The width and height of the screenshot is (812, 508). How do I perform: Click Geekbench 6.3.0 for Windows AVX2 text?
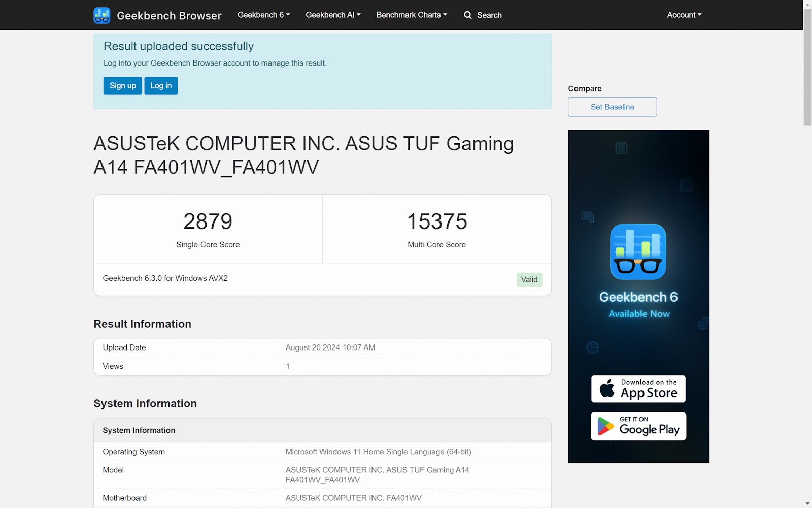click(x=165, y=278)
